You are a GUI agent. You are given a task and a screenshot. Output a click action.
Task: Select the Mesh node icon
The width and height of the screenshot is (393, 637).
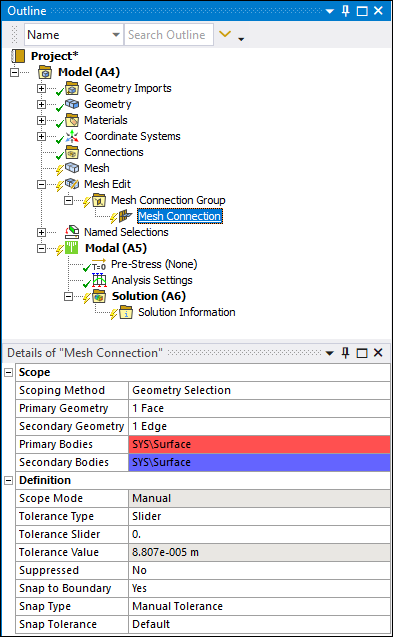coord(72,168)
